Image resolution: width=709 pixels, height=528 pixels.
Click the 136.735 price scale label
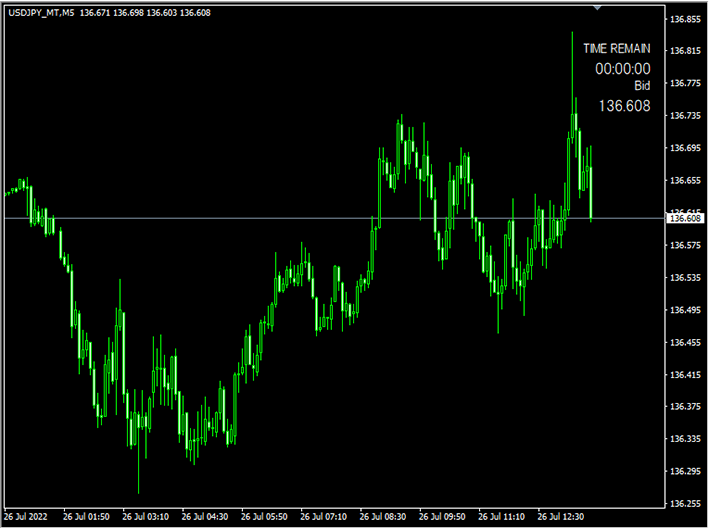point(685,116)
